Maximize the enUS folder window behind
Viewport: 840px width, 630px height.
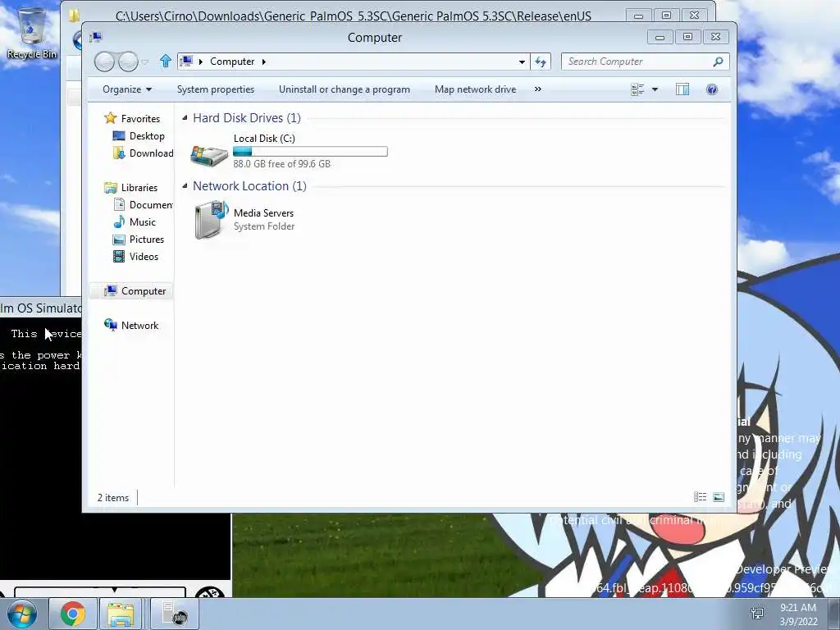coord(666,15)
